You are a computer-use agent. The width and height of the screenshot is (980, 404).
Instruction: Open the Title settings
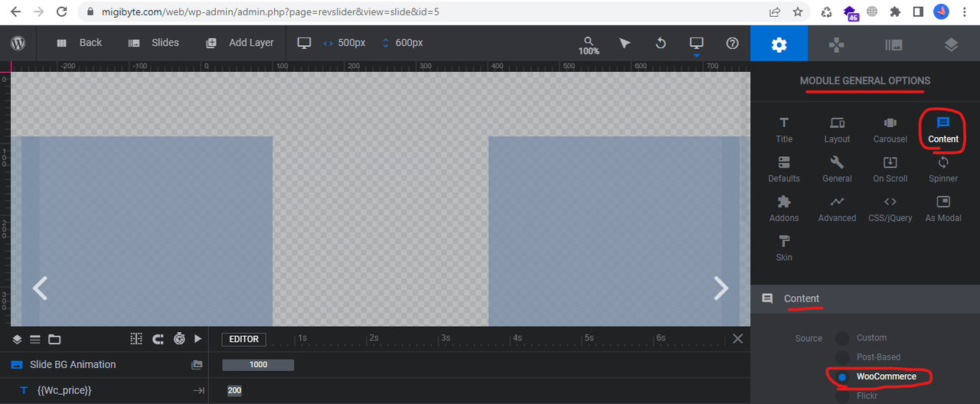784,130
